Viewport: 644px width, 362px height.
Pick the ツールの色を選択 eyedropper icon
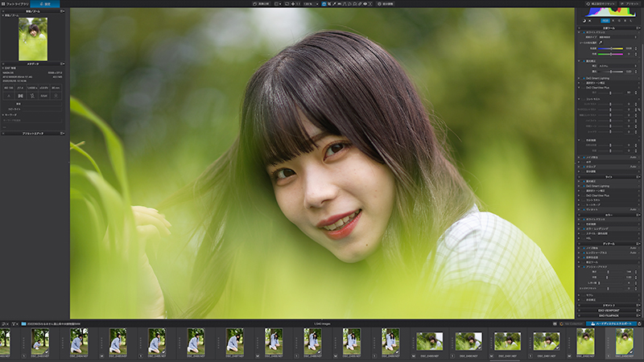pyautogui.click(x=601, y=43)
